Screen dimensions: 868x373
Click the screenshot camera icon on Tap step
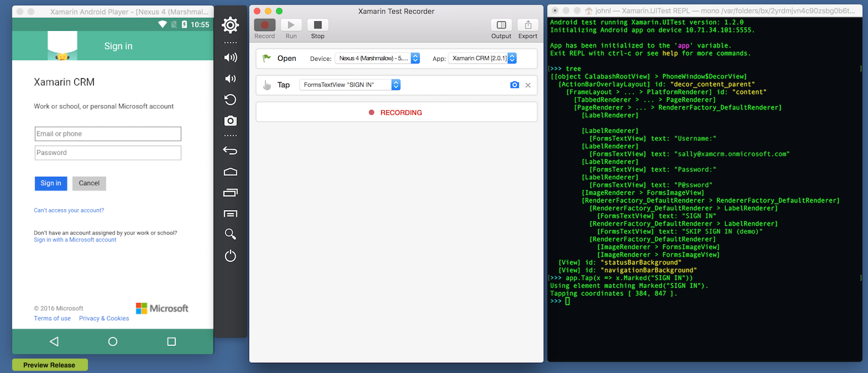click(x=515, y=85)
